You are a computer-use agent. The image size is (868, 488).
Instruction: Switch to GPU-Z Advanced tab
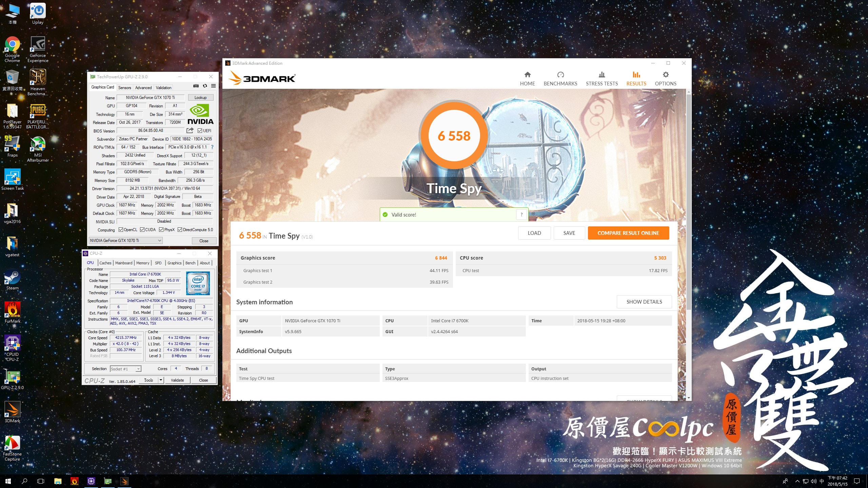[x=143, y=88]
